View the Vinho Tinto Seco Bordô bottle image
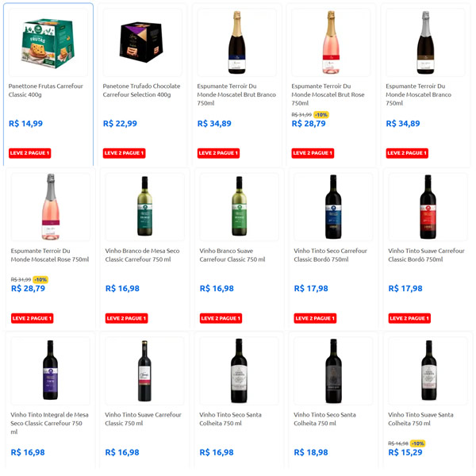This screenshot has width=476, height=476. pyautogui.click(x=333, y=206)
